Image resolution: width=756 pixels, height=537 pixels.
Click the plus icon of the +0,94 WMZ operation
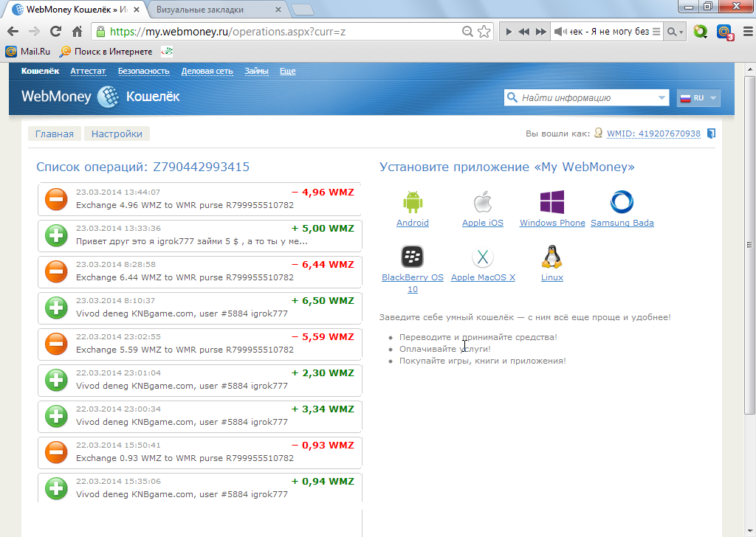point(56,488)
